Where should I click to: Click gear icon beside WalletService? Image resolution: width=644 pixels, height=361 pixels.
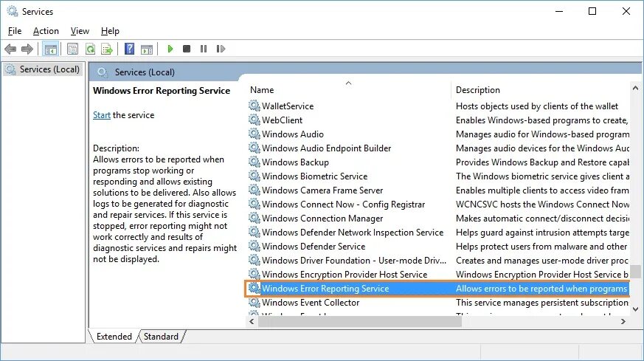[255, 106]
